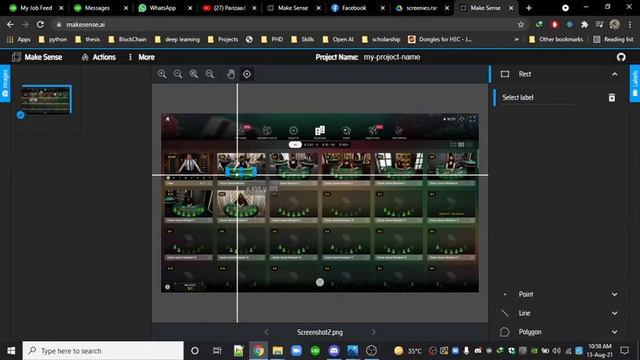The image size is (640, 360).
Task: Open the Chrome three-dot menu
Action: pyautogui.click(x=630, y=24)
